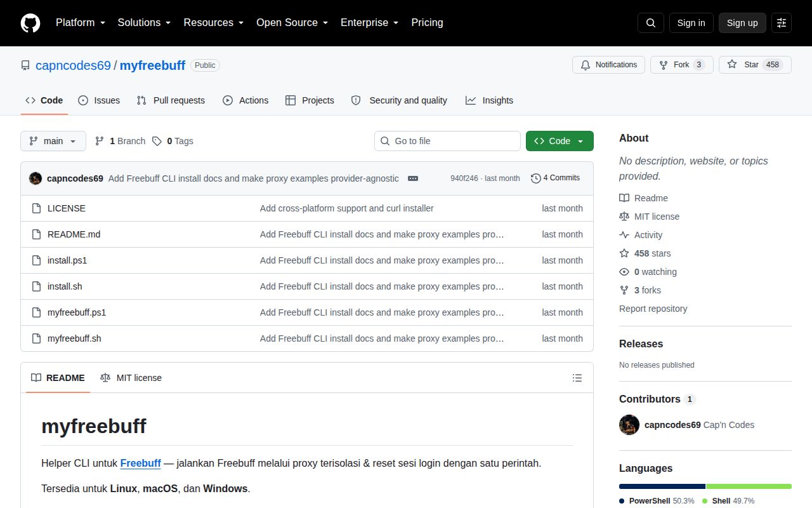Expand the Enterprise menu

[369, 23]
